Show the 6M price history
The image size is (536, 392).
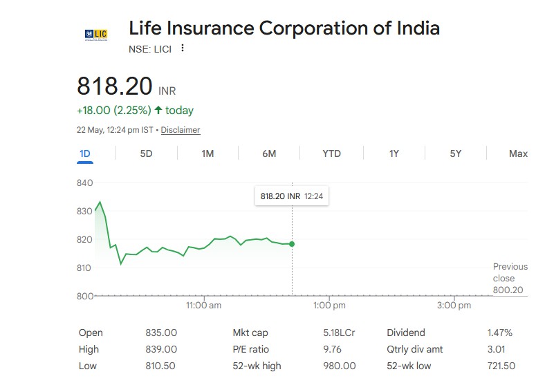269,153
